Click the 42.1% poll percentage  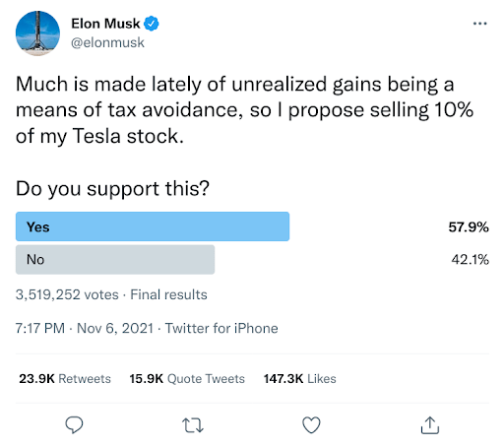(x=470, y=260)
